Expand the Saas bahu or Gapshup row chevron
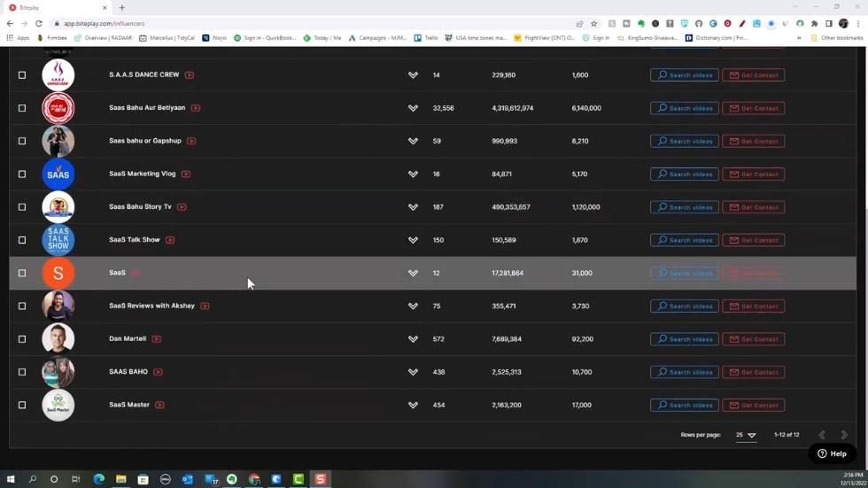This screenshot has width=868, height=488. (x=413, y=141)
